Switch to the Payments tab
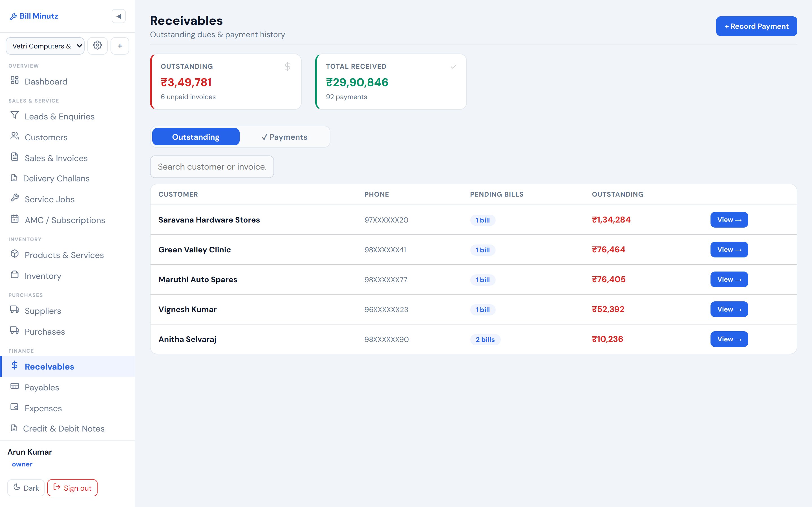Screen dimensions: 812x507 [284, 137]
